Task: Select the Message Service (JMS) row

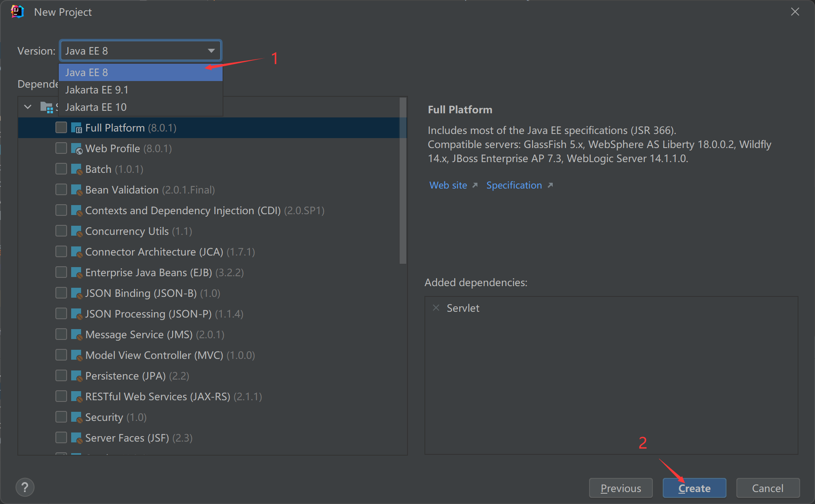Action: coord(209,334)
